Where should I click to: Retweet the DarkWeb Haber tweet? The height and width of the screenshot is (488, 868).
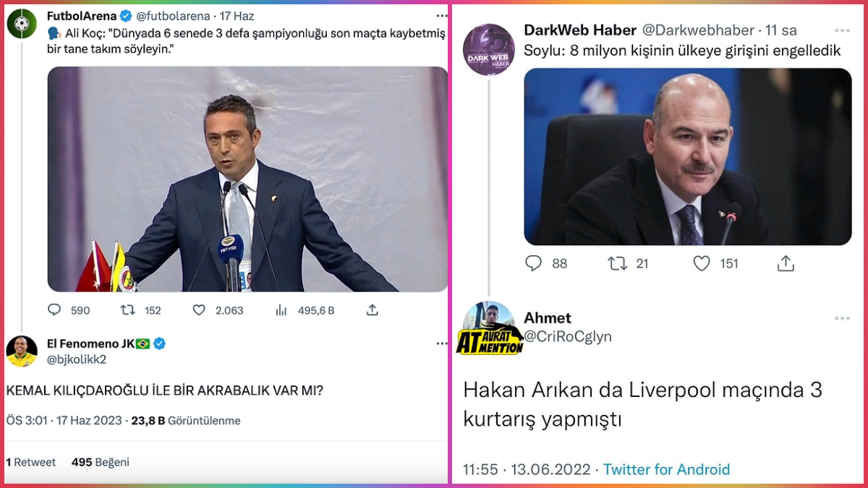point(618,264)
